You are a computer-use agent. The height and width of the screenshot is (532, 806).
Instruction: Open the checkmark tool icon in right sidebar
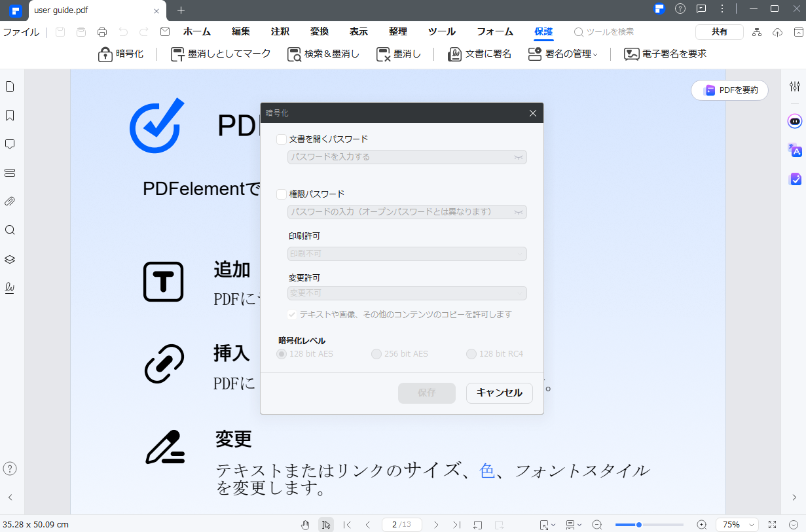[795, 179]
